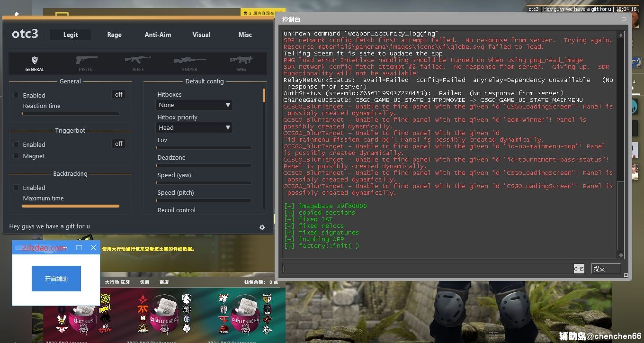
Task: Switch to the Legit tab
Action: click(71, 35)
